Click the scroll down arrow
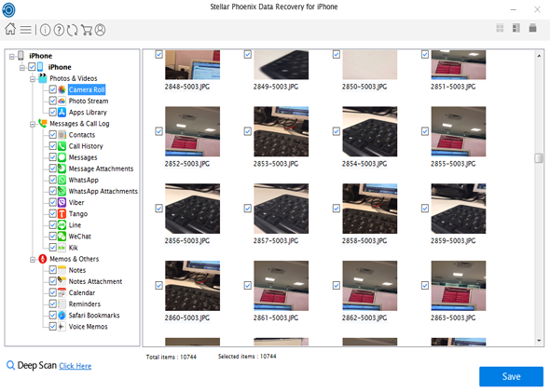The image size is (550, 392). pos(539,341)
